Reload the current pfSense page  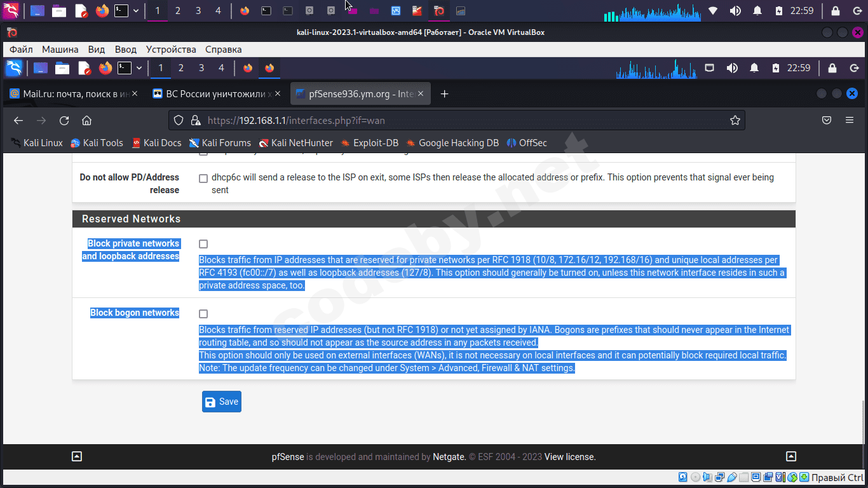64,121
